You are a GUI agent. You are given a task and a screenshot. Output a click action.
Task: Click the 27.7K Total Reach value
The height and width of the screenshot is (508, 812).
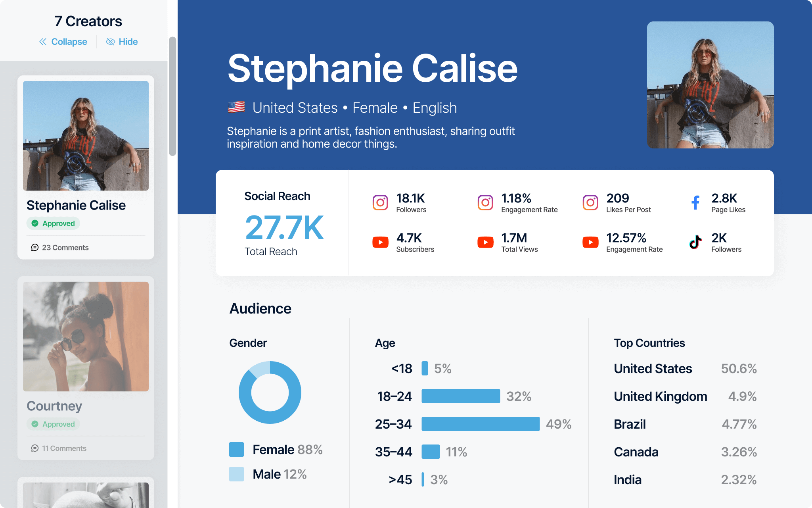[284, 228]
